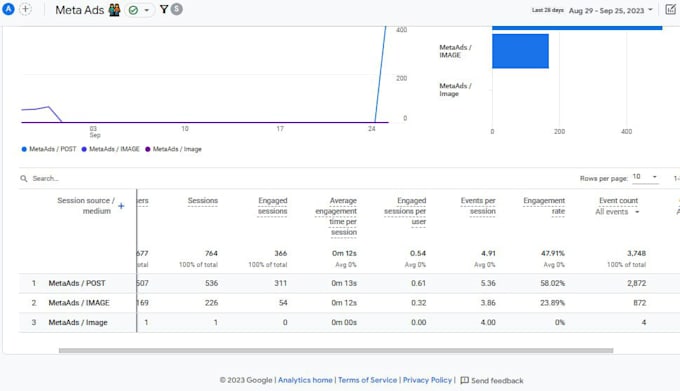Click events per session value 5.36
Image resolution: width=680 pixels, height=391 pixels.
(x=488, y=283)
